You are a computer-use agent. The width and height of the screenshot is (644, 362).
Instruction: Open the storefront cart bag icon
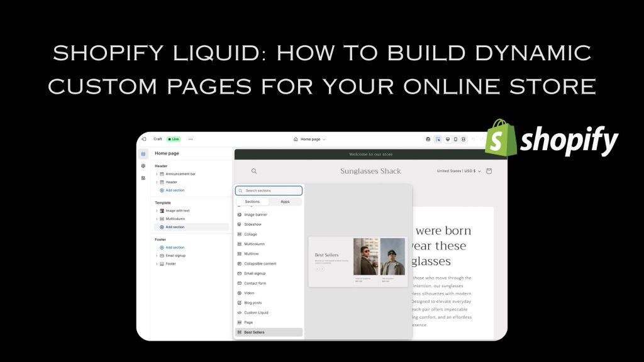pyautogui.click(x=489, y=171)
